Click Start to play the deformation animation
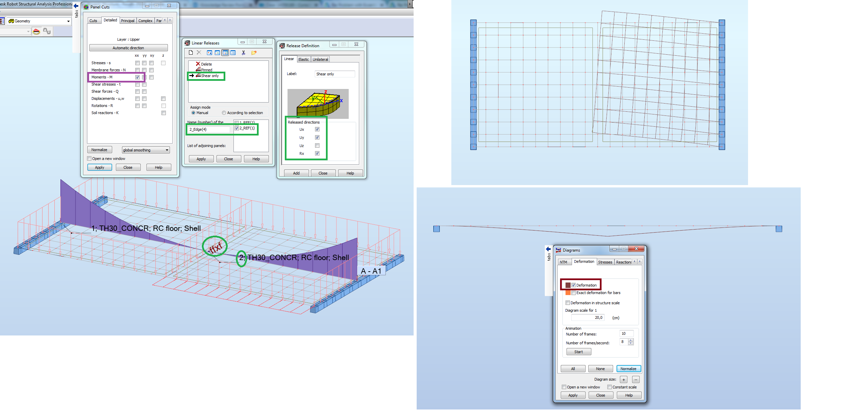868x419 pixels. pyautogui.click(x=578, y=351)
